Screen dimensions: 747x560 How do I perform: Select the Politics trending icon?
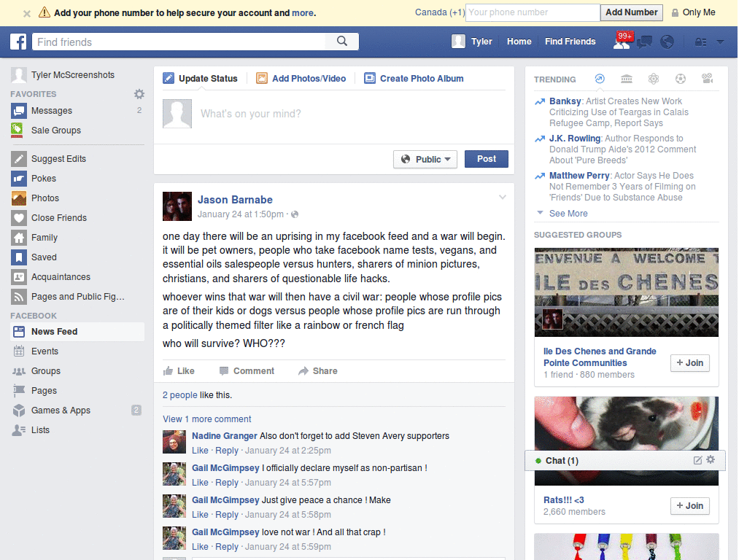pyautogui.click(x=627, y=79)
